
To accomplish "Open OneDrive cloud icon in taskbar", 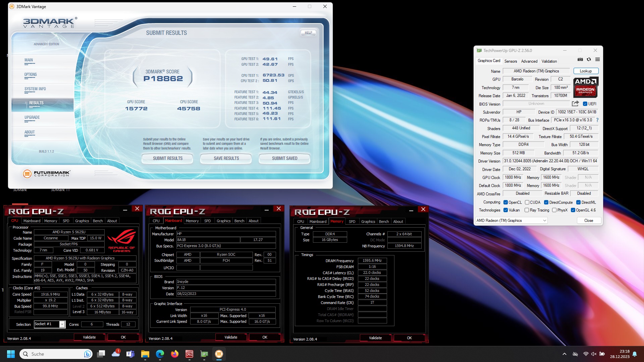I will (x=116, y=354).
